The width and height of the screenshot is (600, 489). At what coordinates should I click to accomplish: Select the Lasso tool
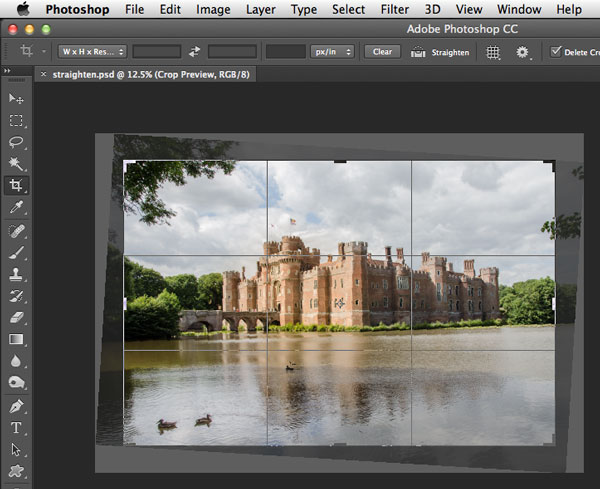point(16,142)
